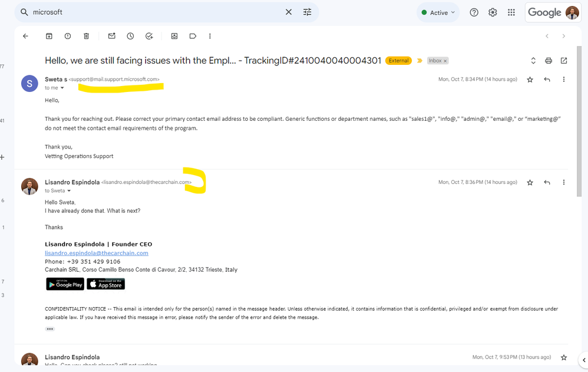Show details for 'to Sweta' dropdown
588x372 pixels.
[69, 190]
